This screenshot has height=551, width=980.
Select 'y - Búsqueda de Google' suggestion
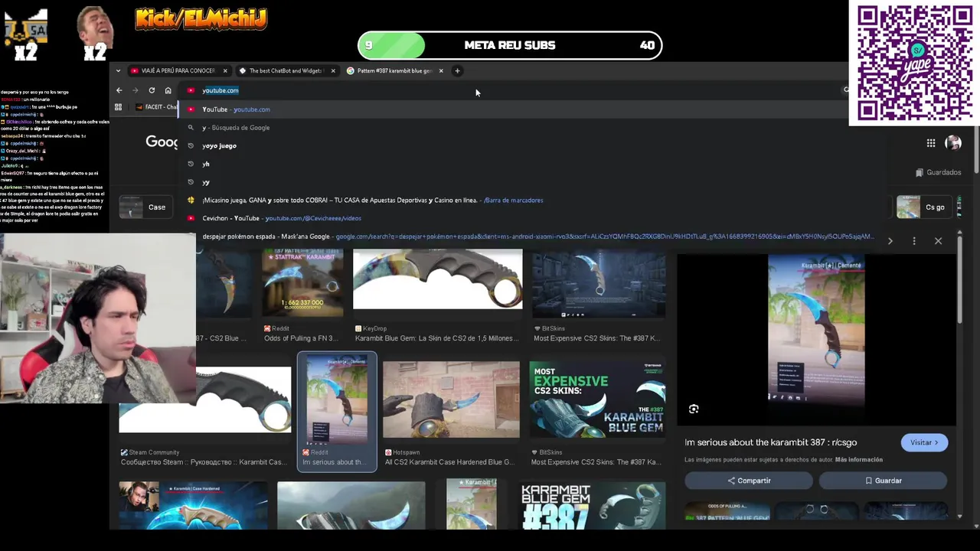point(532,128)
